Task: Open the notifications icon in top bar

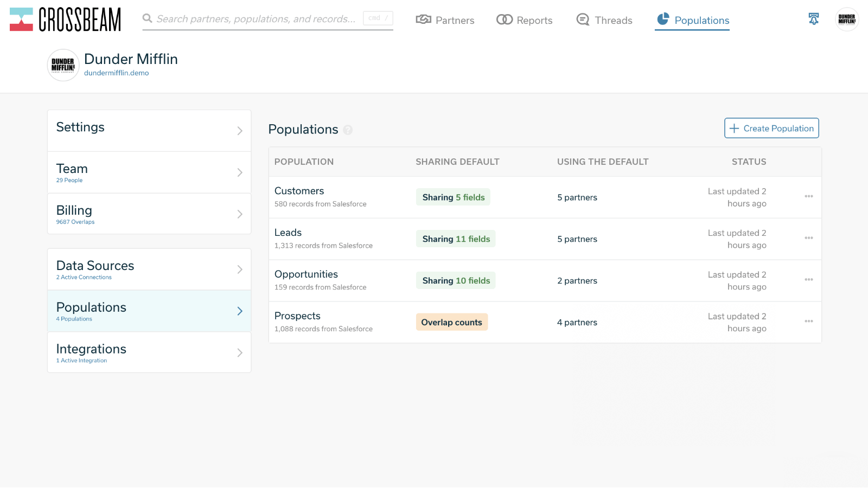Action: [814, 19]
